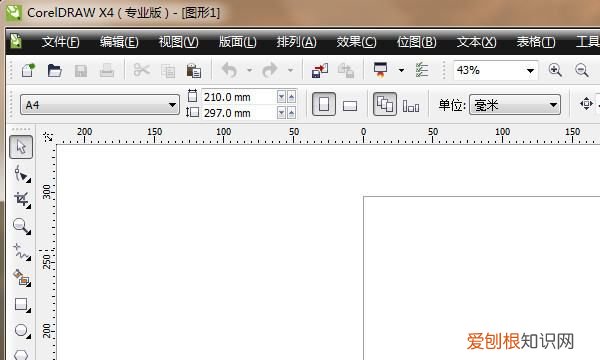Select the Zoom magnifier tool

[x=22, y=226]
